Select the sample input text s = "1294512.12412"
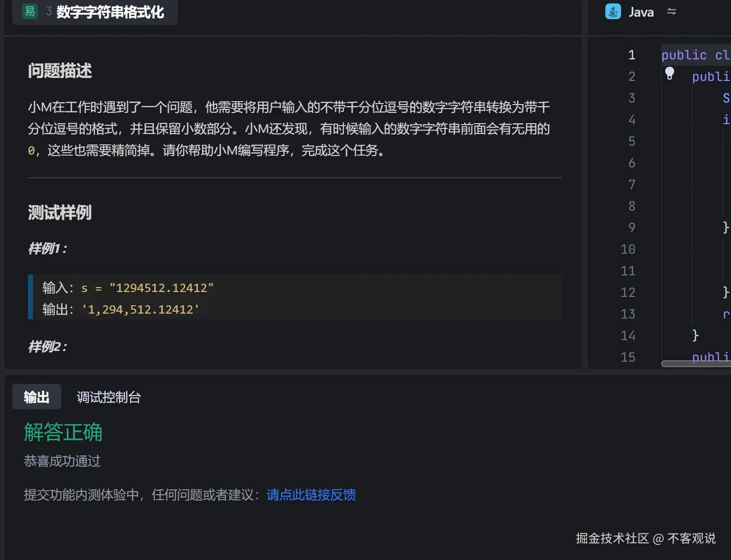Image resolution: width=731 pixels, height=560 pixels. point(147,288)
